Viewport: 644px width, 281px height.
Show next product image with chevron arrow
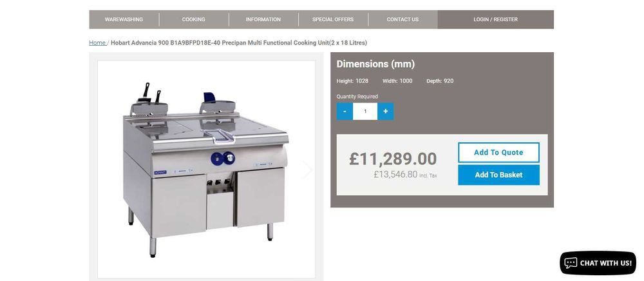coord(307,170)
